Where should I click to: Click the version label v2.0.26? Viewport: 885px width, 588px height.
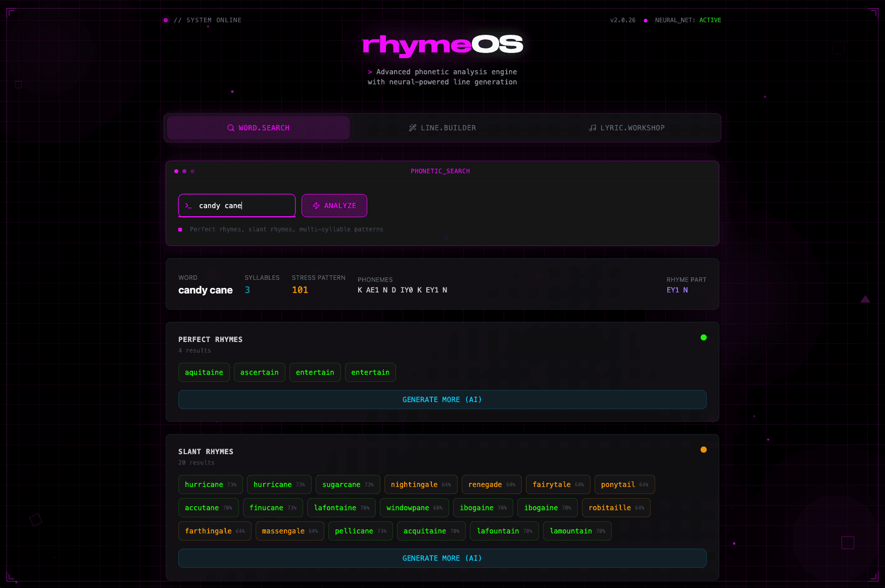tap(623, 20)
